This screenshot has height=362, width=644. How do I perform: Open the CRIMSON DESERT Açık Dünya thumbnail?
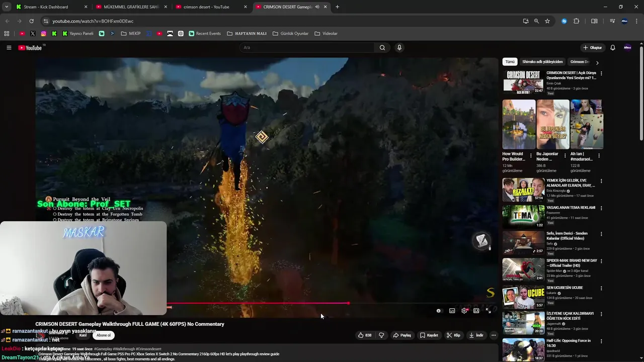(523, 81)
